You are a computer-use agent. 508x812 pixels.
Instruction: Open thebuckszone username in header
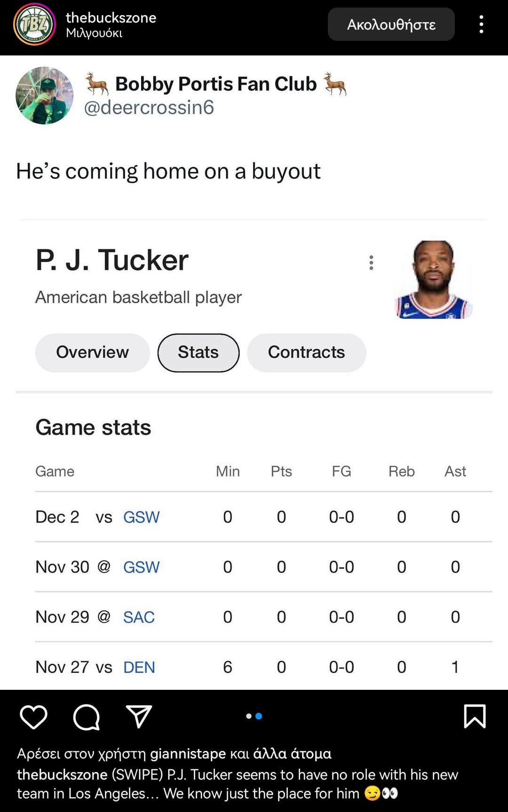click(111, 18)
